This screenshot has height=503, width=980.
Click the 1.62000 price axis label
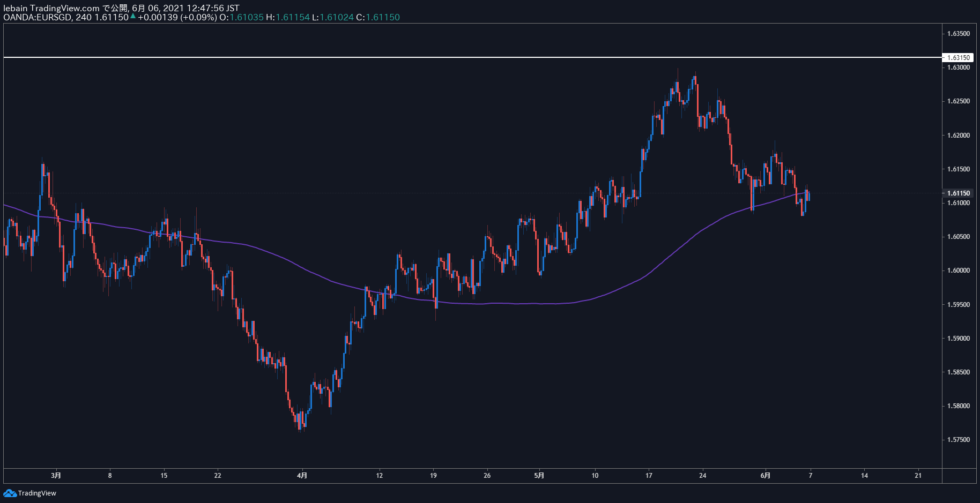(958, 136)
